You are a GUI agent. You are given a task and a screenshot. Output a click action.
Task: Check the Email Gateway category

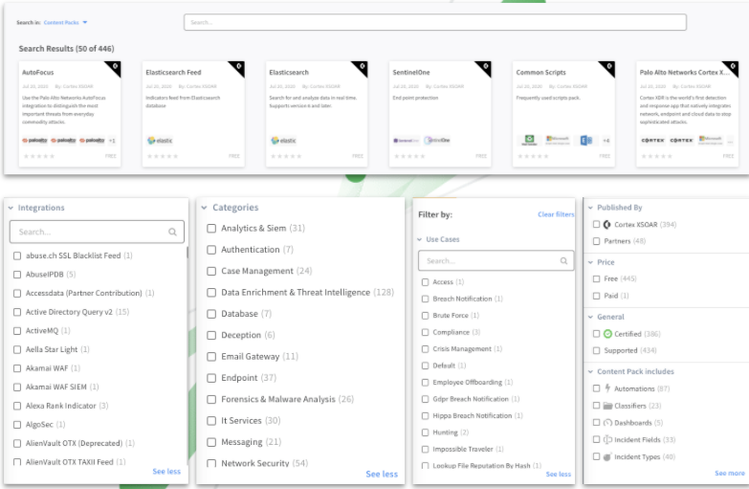[x=212, y=357]
